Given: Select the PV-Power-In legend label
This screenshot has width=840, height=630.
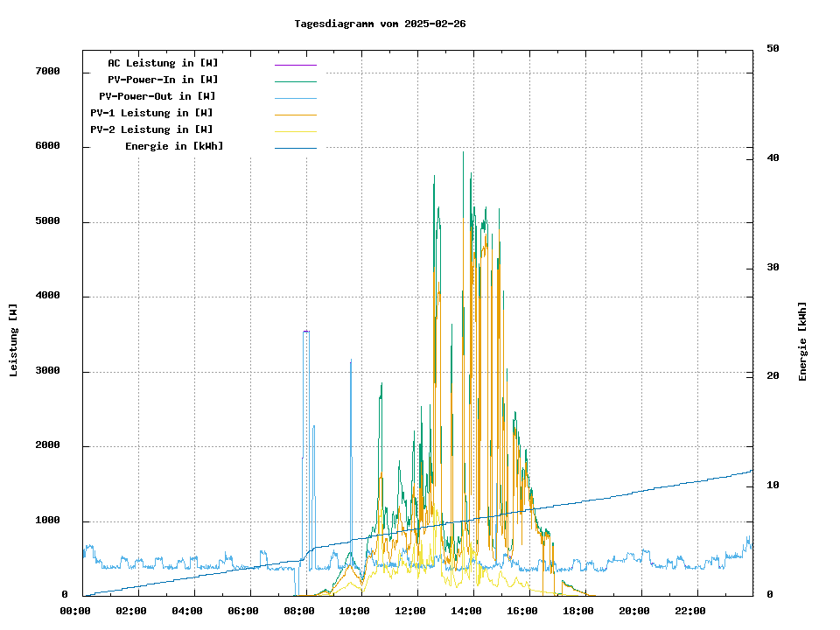Looking at the screenshot, I should pos(169,80).
